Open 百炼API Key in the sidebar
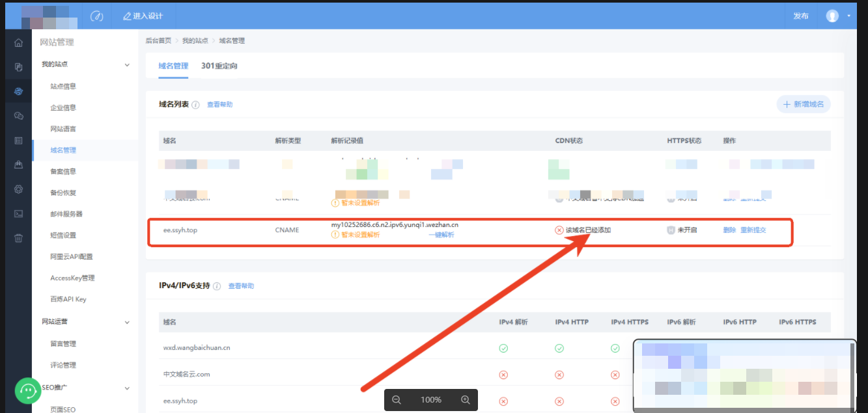 [68, 299]
